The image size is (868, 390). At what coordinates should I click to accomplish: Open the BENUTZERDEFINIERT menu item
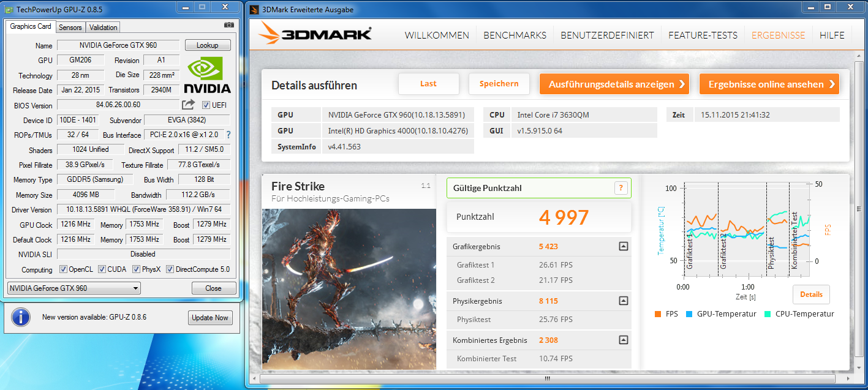point(607,36)
